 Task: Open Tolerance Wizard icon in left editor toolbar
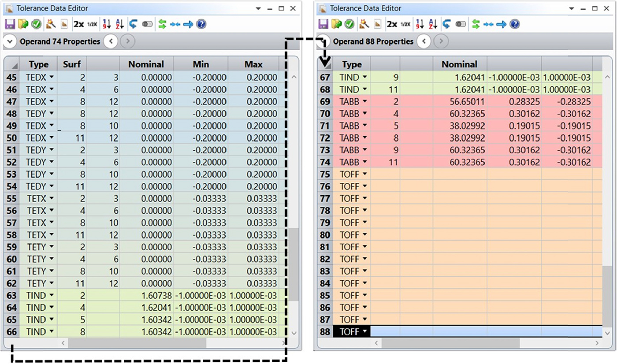click(x=51, y=24)
